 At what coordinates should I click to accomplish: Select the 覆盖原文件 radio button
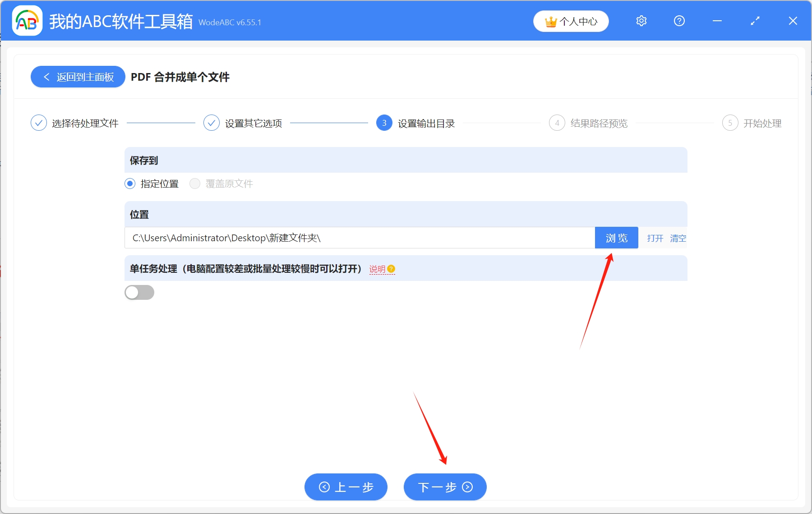(195, 184)
